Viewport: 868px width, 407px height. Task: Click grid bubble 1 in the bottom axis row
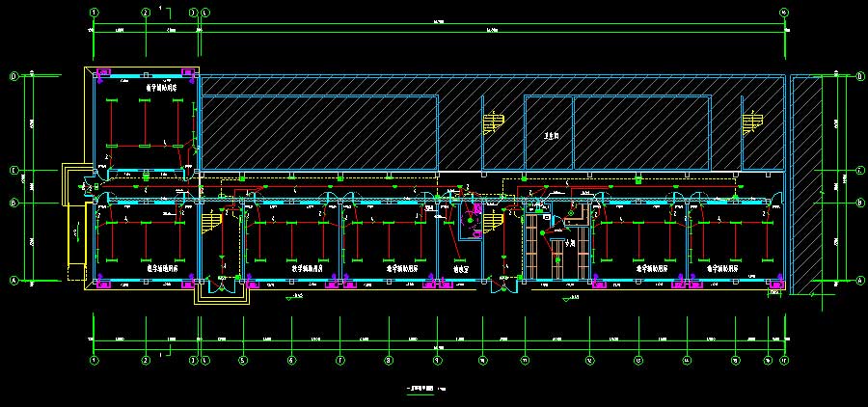coord(94,360)
